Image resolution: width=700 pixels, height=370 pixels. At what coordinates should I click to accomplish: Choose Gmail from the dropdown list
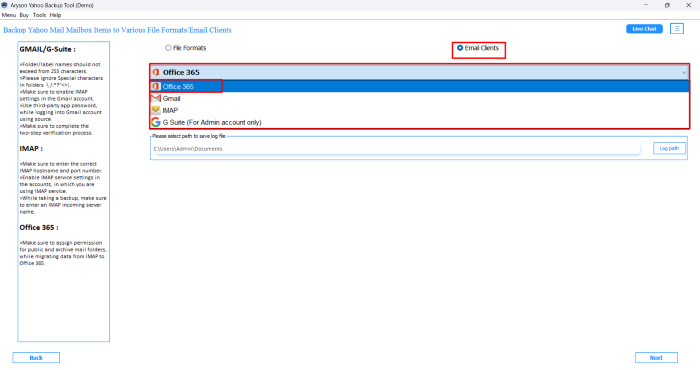[x=420, y=99]
